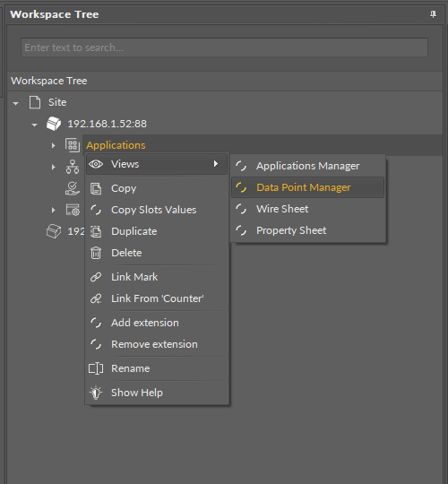Screen dimensions: 448x484
Task: Open the Views submenu arrow
Action: point(216,164)
